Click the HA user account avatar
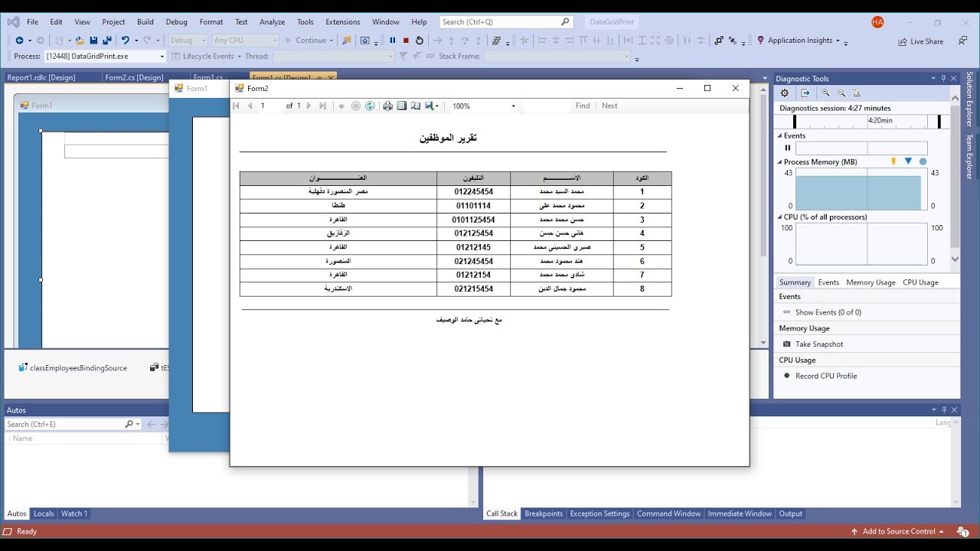980x551 pixels. [x=877, y=22]
